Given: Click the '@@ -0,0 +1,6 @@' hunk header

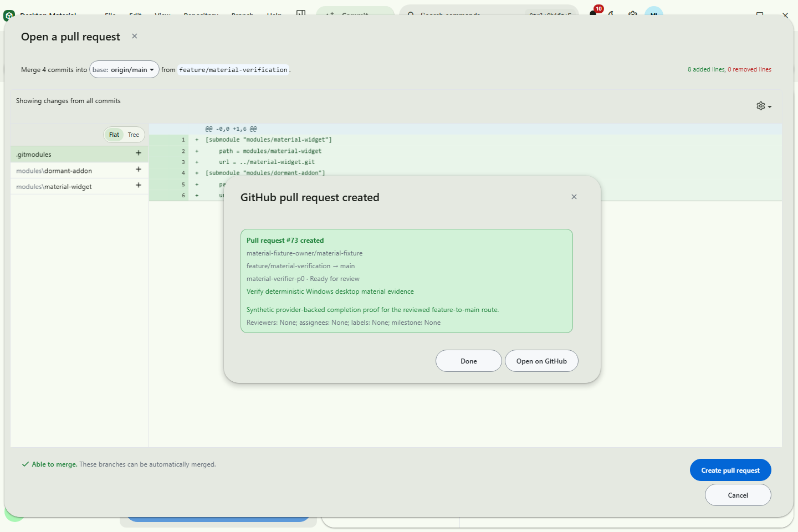Looking at the screenshot, I should (231, 129).
